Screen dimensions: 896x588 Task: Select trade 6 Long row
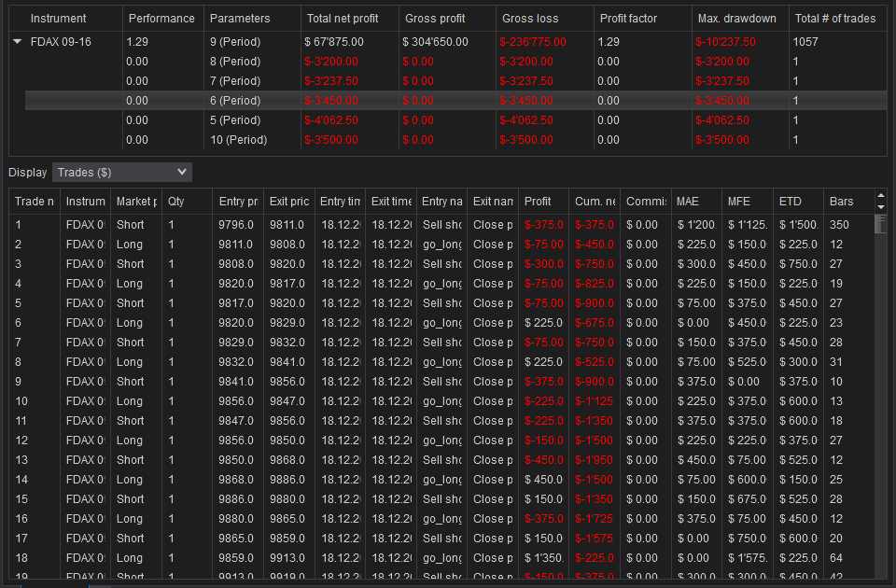click(x=441, y=322)
